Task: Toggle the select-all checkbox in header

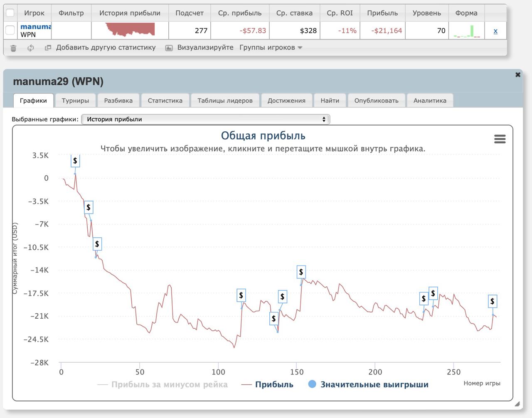Action: click(x=10, y=13)
